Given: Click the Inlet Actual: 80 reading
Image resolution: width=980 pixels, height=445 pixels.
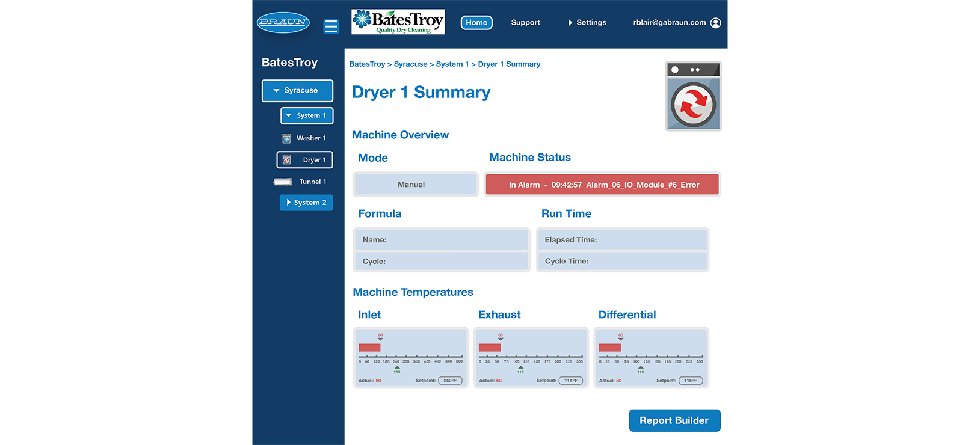Looking at the screenshot, I should 370,381.
